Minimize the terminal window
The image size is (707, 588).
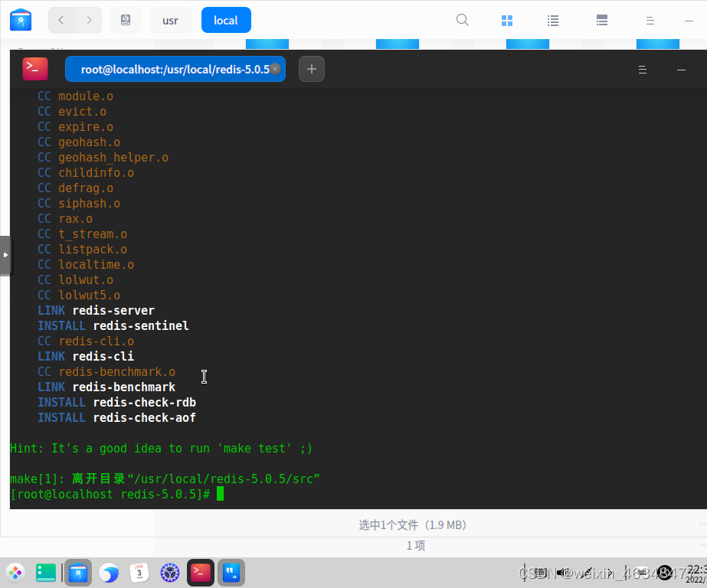point(681,70)
